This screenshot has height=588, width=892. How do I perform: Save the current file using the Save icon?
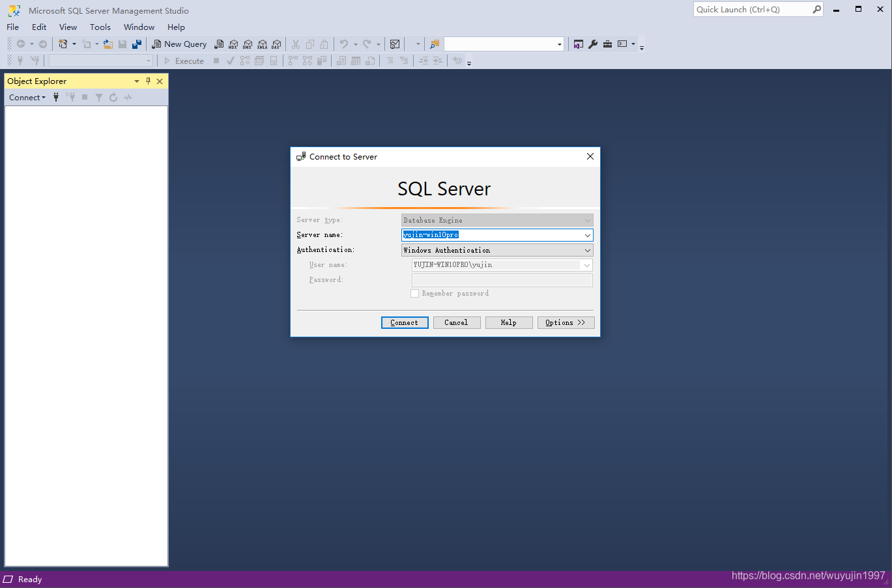(122, 44)
